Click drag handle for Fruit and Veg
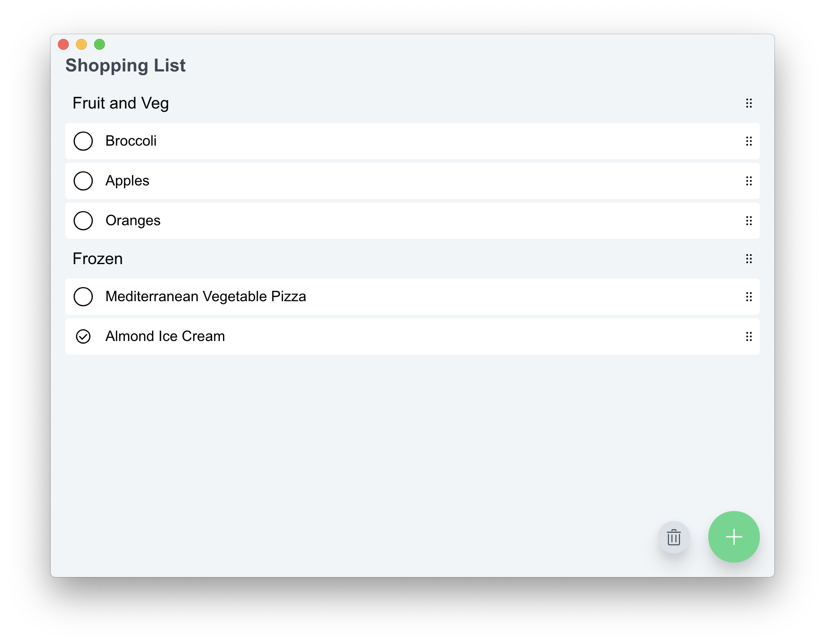Viewport: 825px width, 644px height. (x=749, y=103)
